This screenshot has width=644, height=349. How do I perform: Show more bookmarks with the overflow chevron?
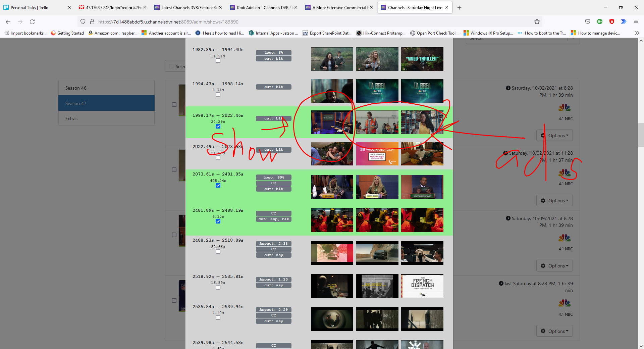point(637,33)
